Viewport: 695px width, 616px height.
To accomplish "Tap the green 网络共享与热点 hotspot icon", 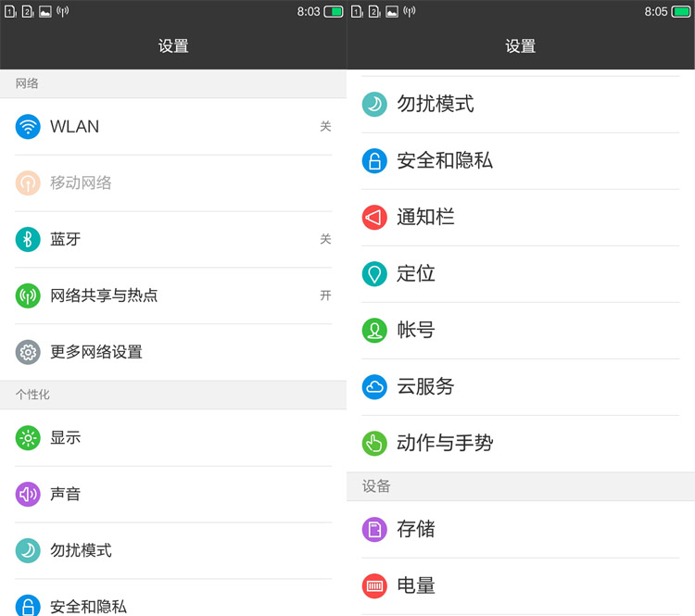I will pyautogui.click(x=28, y=295).
